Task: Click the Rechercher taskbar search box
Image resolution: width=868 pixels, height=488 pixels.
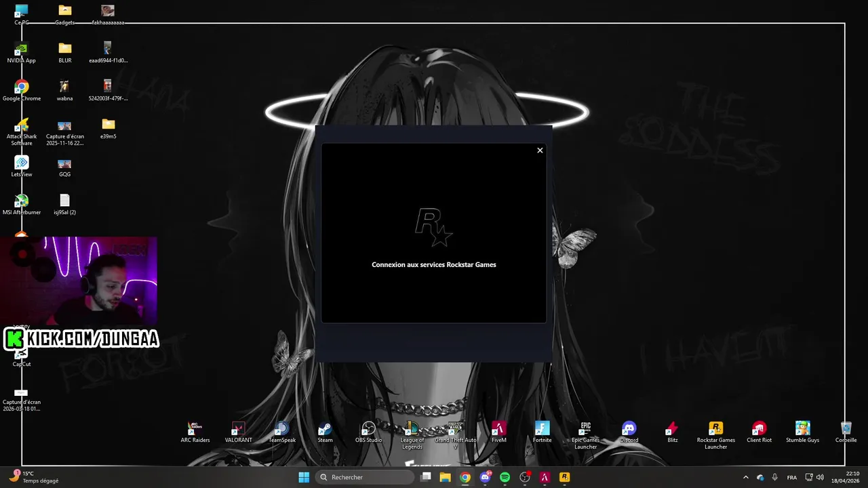Action: click(x=366, y=477)
